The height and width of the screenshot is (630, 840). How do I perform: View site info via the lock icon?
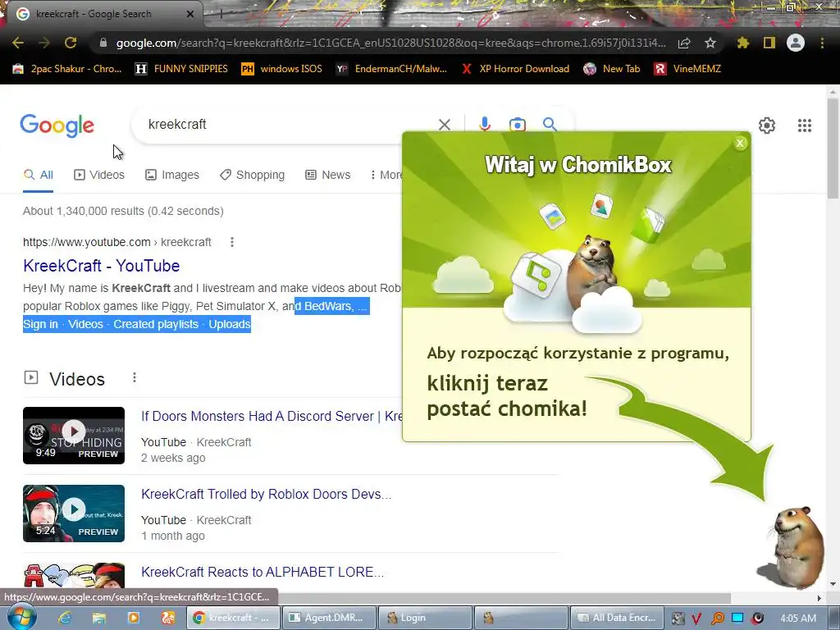pyautogui.click(x=103, y=43)
